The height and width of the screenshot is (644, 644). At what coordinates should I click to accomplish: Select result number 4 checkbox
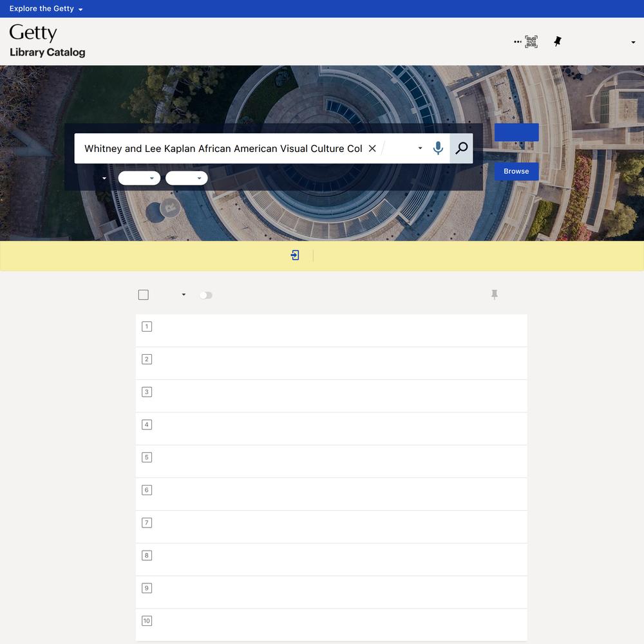point(147,424)
